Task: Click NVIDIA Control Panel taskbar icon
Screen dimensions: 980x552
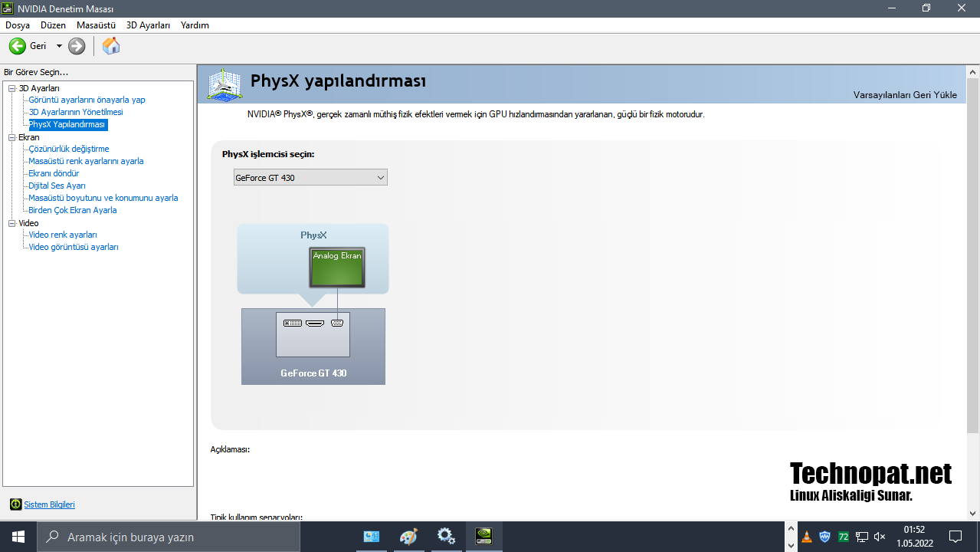Action: point(483,537)
